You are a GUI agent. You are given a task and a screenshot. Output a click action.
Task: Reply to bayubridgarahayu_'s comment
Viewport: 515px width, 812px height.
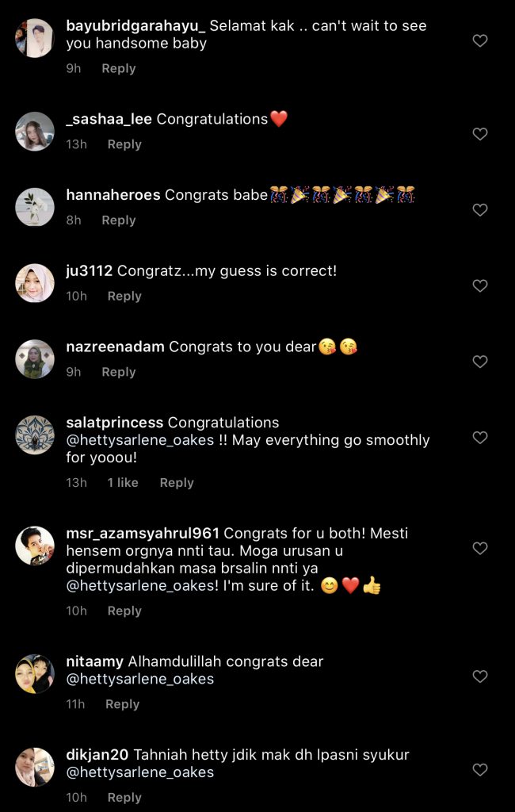tap(119, 69)
